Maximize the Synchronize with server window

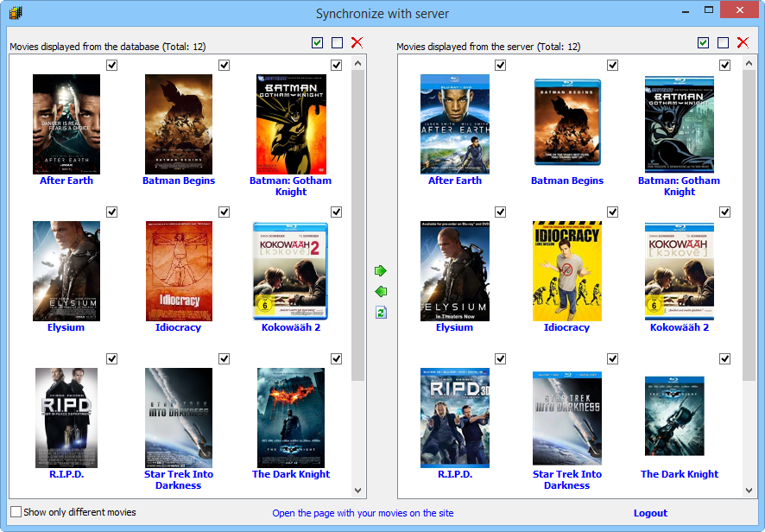click(709, 9)
